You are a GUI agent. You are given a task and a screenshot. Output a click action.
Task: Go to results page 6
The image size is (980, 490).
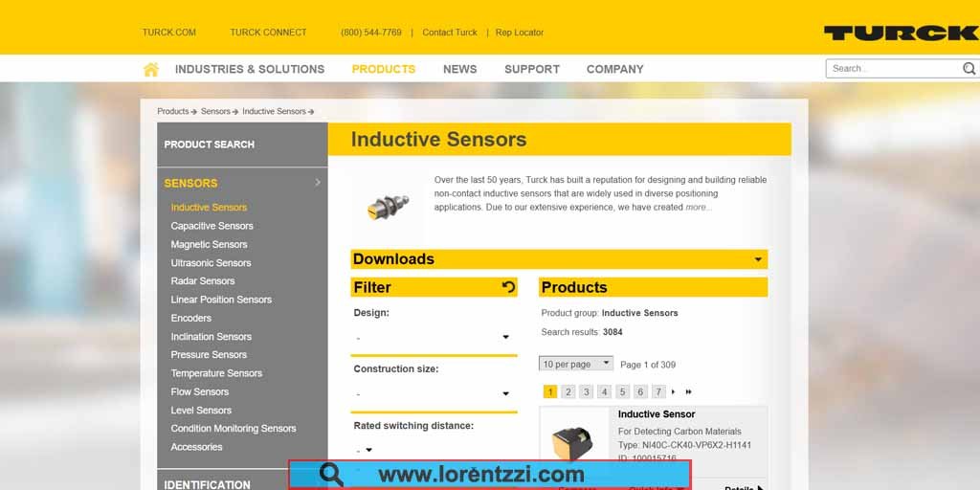(640, 391)
